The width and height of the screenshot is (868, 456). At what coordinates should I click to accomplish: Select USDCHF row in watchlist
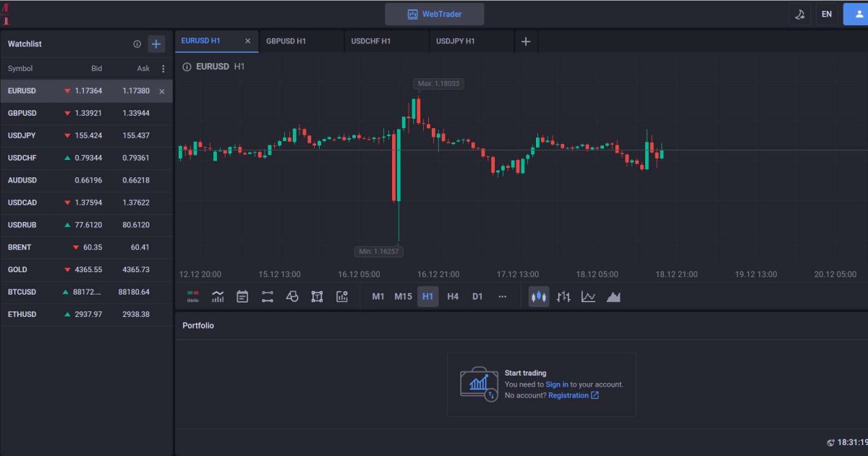pyautogui.click(x=87, y=158)
